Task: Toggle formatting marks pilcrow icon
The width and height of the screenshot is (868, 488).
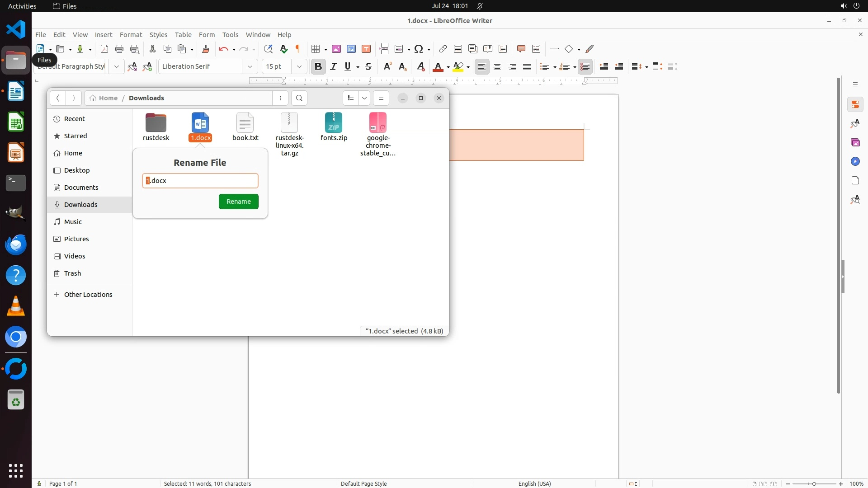Action: (298, 49)
